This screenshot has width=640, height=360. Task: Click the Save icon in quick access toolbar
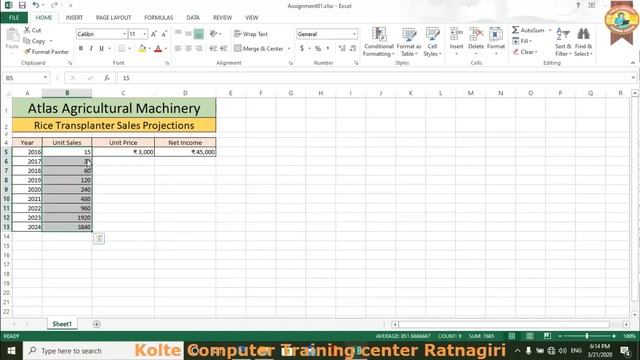pyautogui.click(x=22, y=5)
